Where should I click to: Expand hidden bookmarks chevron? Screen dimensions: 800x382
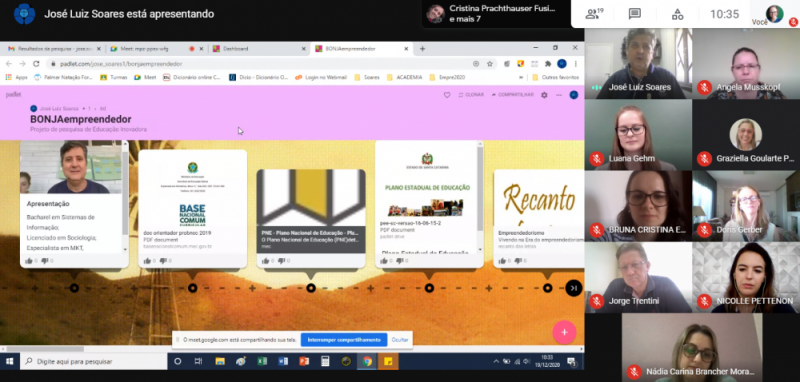(x=521, y=78)
